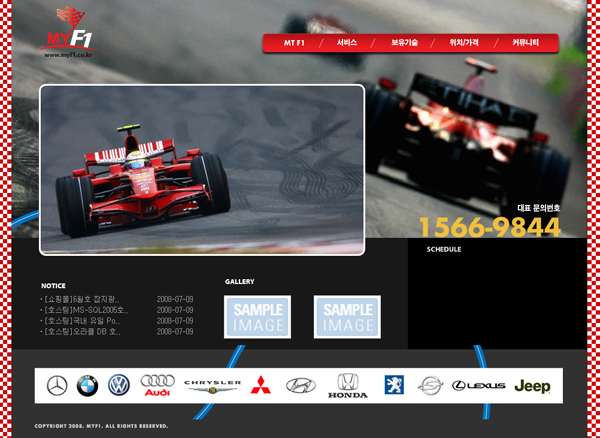The image size is (600, 438).
Task: Click the red F1 car banner image
Action: tap(202, 170)
